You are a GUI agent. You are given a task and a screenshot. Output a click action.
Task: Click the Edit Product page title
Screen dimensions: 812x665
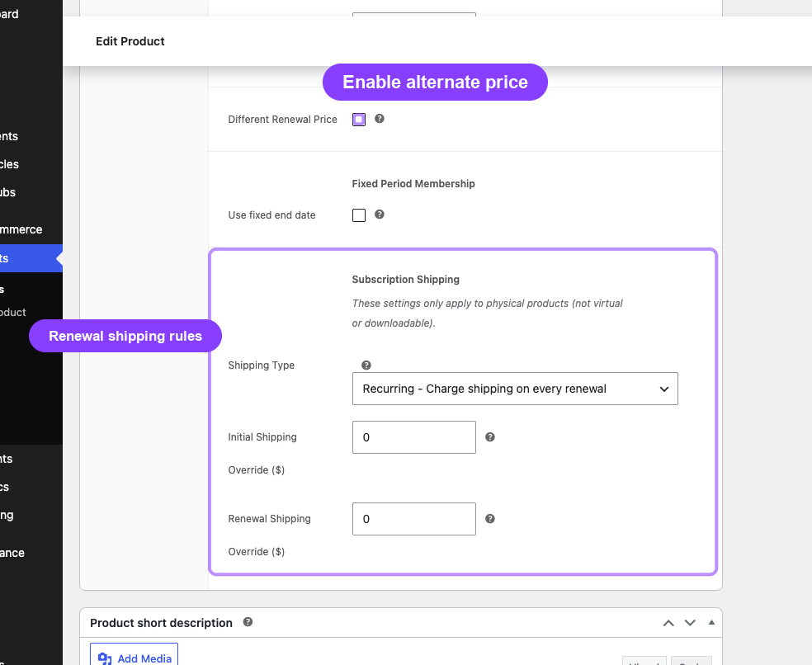tap(130, 41)
